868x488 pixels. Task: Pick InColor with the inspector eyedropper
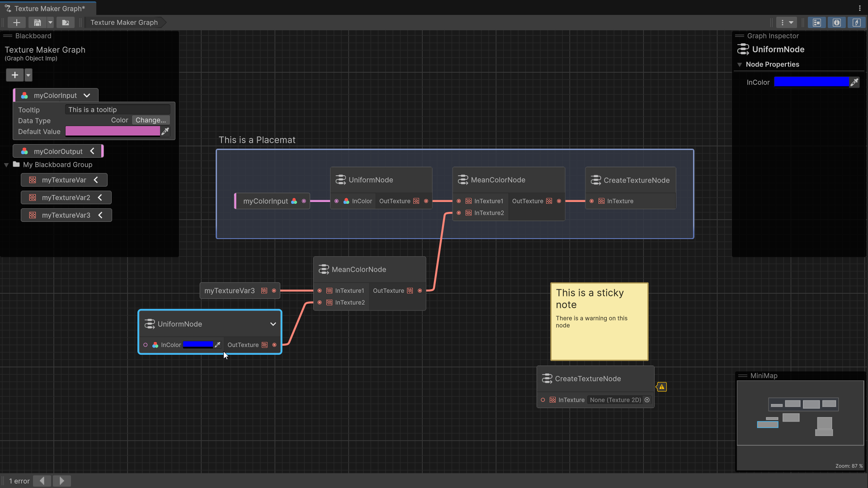(x=855, y=82)
